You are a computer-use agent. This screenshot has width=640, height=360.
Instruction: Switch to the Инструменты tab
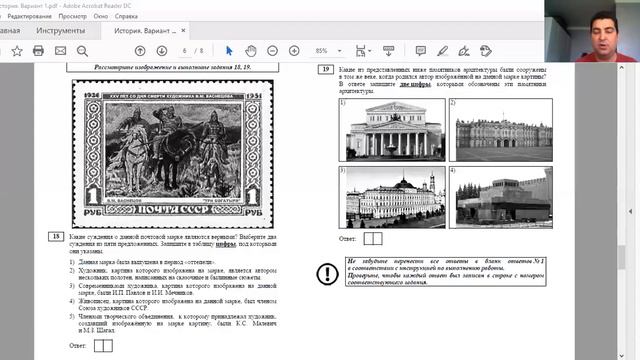[61, 31]
